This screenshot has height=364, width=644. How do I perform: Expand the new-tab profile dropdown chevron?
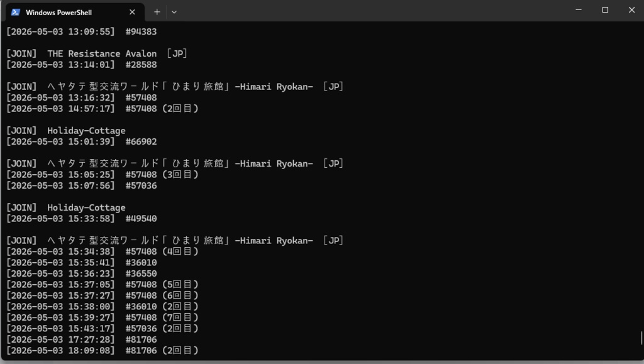pyautogui.click(x=174, y=13)
